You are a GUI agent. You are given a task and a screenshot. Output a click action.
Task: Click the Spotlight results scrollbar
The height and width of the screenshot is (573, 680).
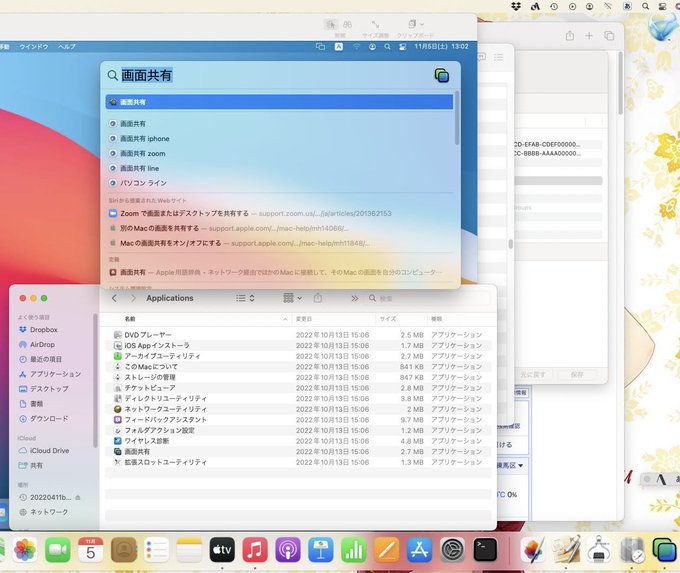(x=457, y=118)
